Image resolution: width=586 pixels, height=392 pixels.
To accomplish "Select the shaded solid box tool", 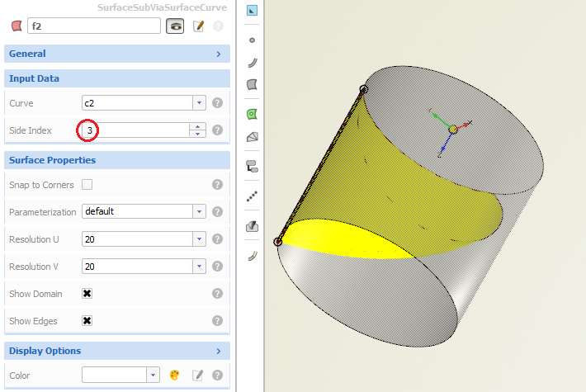I will (x=253, y=226).
